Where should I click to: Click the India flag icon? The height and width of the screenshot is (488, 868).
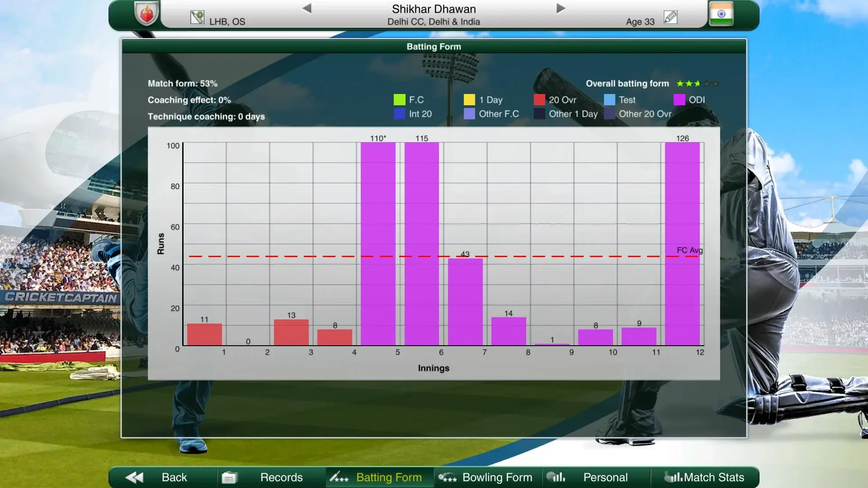click(721, 14)
